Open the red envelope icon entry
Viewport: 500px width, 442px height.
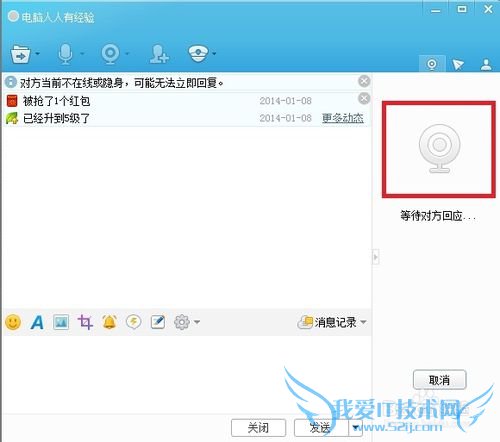pos(12,101)
